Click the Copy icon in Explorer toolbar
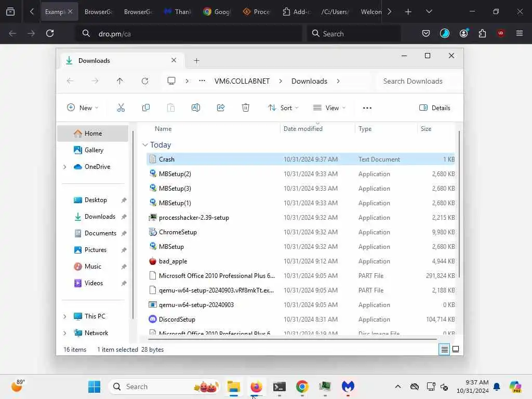 tap(146, 108)
